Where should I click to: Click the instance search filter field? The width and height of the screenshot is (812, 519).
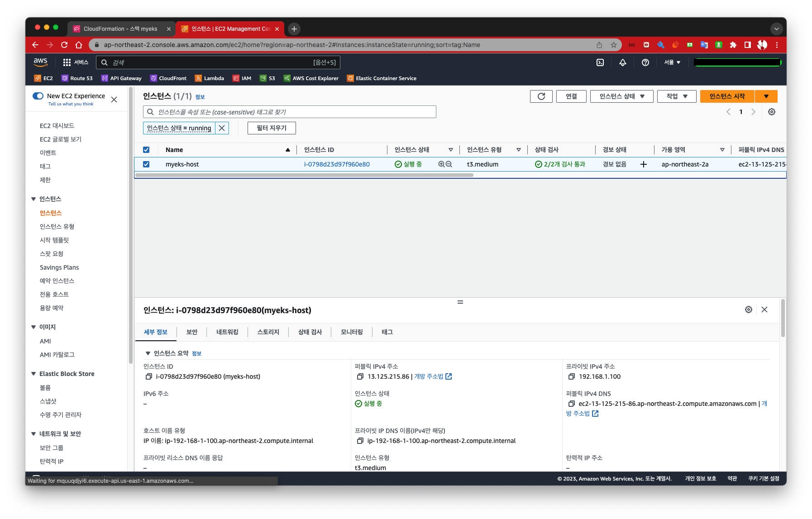click(x=290, y=112)
